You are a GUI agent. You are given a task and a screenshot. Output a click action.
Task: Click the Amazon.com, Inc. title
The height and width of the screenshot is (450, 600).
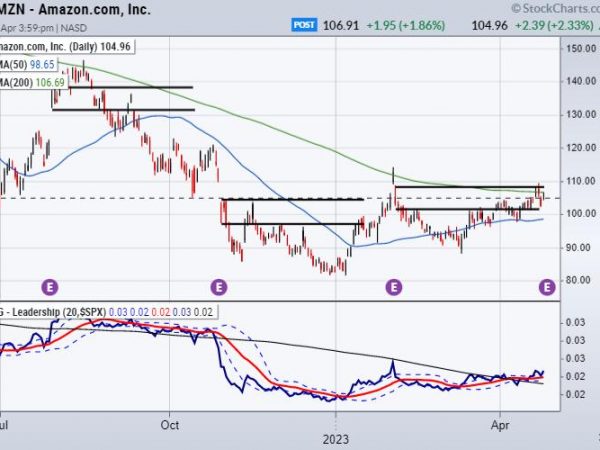pyautogui.click(x=75, y=9)
